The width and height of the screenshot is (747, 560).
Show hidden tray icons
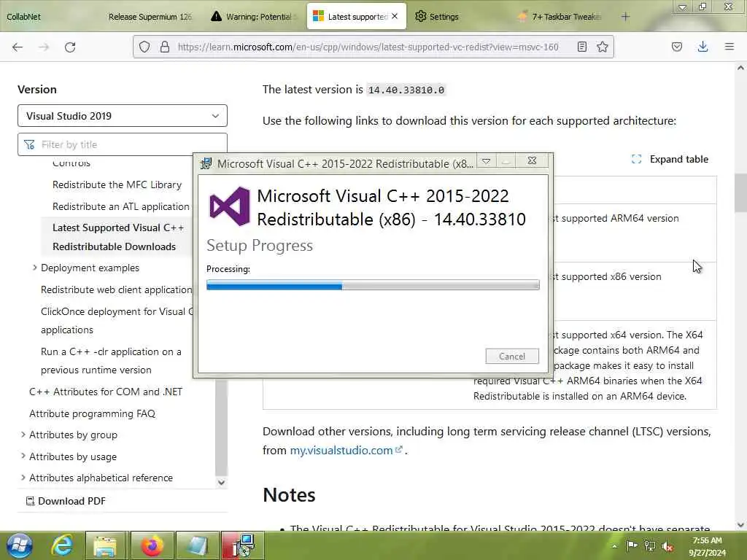[614, 546]
